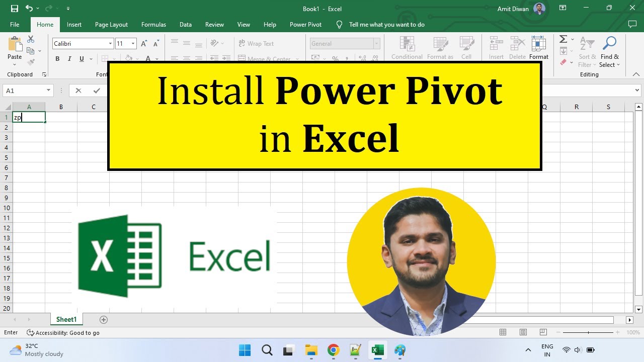Click the Orientation angled text icon
The height and width of the screenshot is (362, 644).
coord(214,43)
